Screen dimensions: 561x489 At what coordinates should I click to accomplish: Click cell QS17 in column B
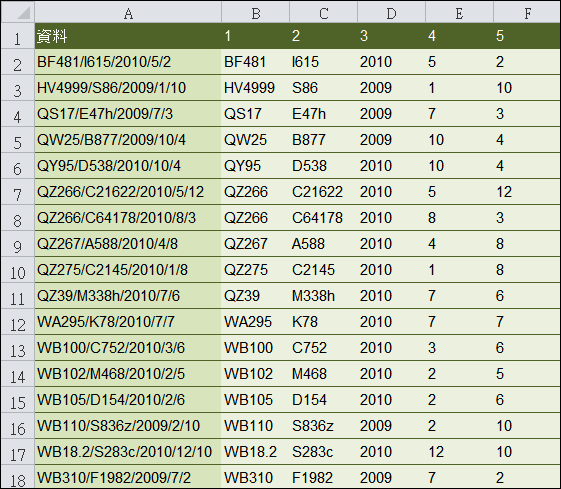[255, 114]
